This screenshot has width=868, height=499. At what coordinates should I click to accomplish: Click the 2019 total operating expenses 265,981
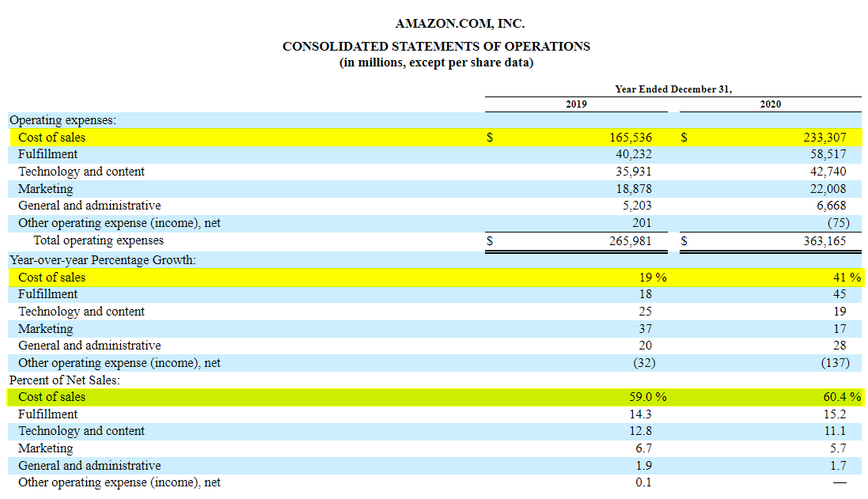(x=630, y=240)
